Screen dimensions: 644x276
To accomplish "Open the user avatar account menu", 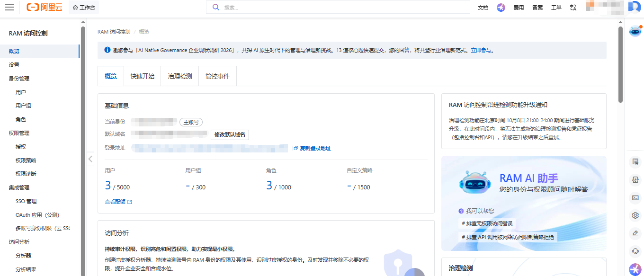I will point(634,7).
